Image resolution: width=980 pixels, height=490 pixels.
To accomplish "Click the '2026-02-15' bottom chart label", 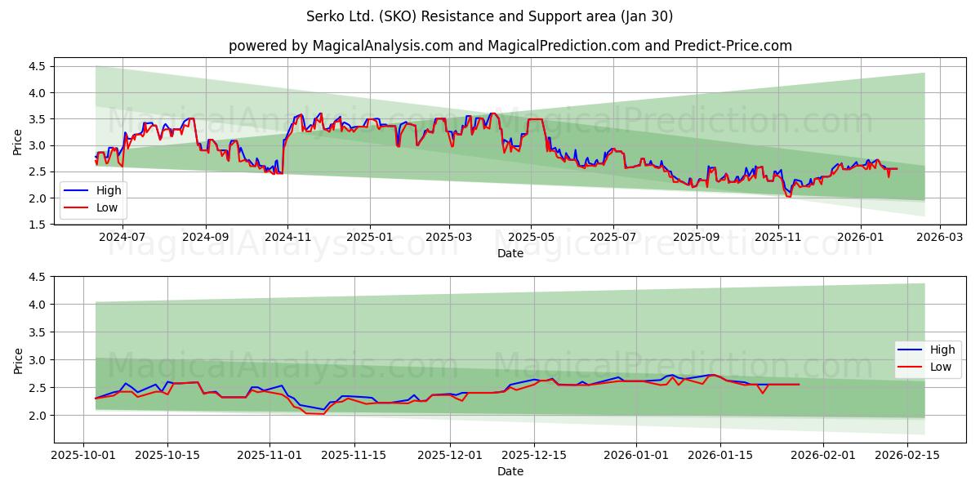I will point(907,455).
